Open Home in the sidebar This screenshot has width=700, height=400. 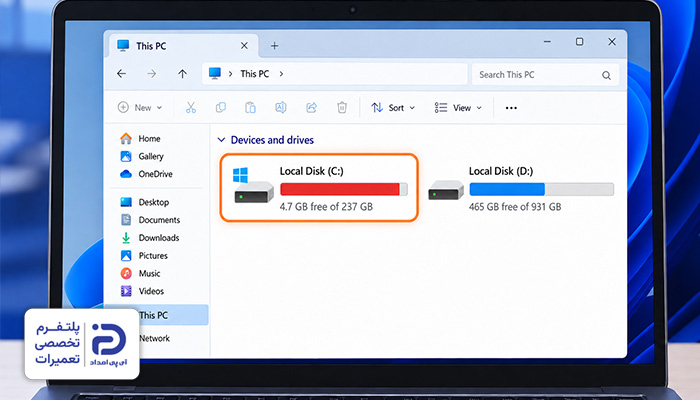coord(141,138)
